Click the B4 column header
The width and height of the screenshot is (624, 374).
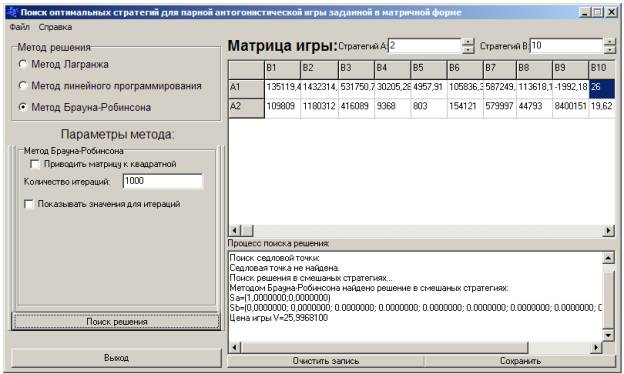pos(392,70)
